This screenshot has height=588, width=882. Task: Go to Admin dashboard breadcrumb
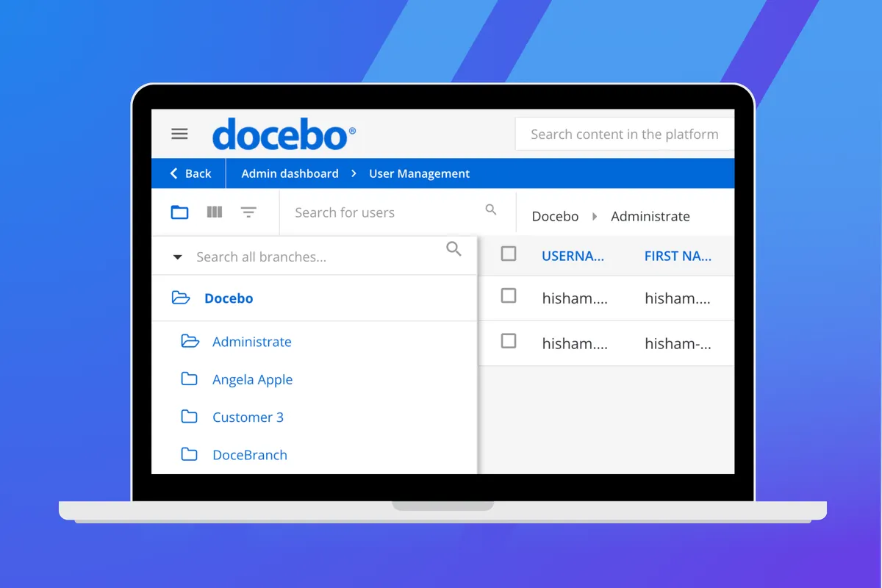(x=290, y=173)
